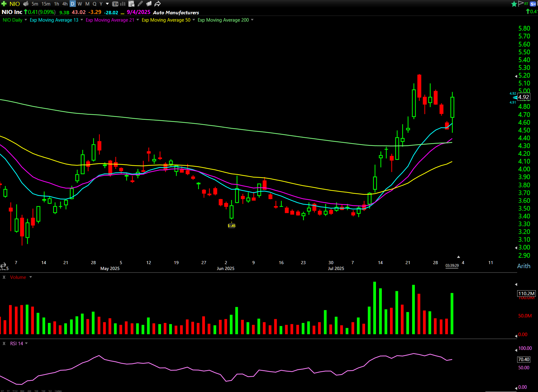Click the 03:39:29 countdown timer

point(452,265)
